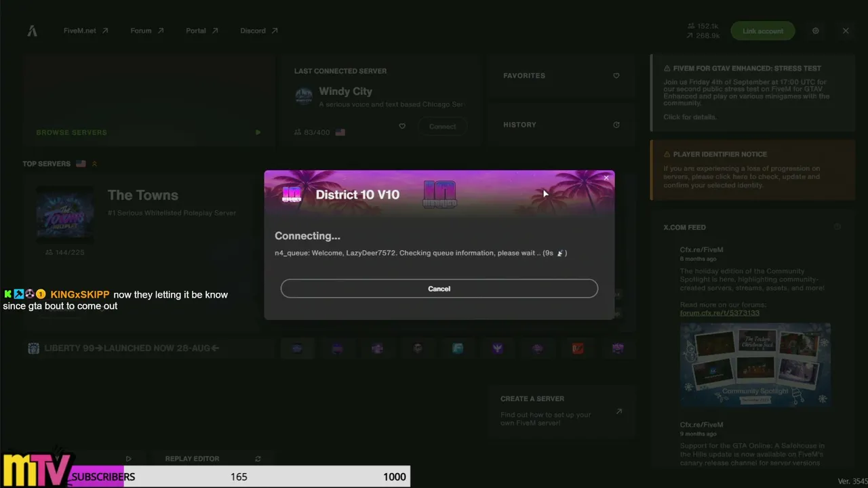This screenshot has width=868, height=488.
Task: Click the Create a Server arrow icon
Action: click(x=618, y=411)
